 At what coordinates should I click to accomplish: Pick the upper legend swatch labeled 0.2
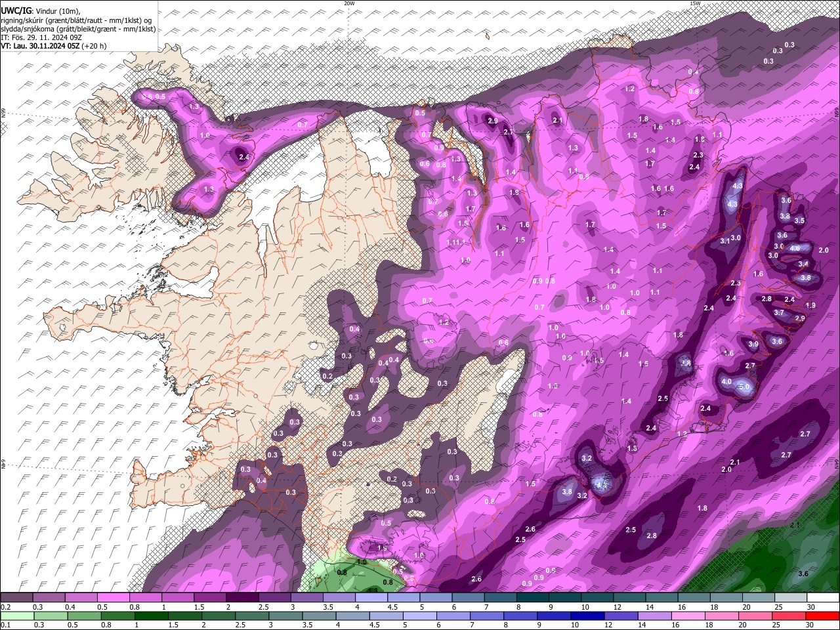coord(16,598)
